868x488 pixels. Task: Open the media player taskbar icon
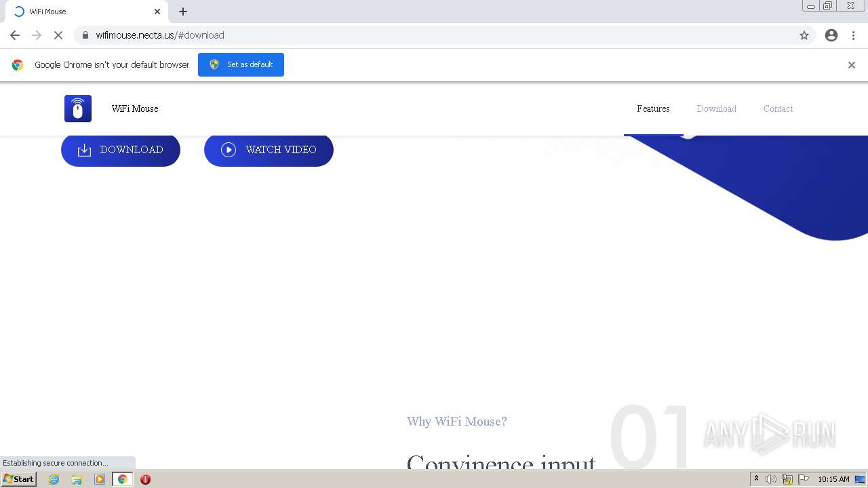tap(100, 479)
